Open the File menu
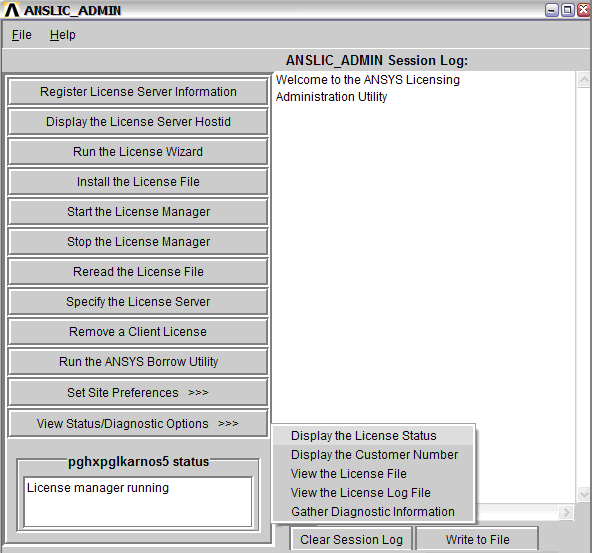This screenshot has height=553, width=593. (x=22, y=35)
